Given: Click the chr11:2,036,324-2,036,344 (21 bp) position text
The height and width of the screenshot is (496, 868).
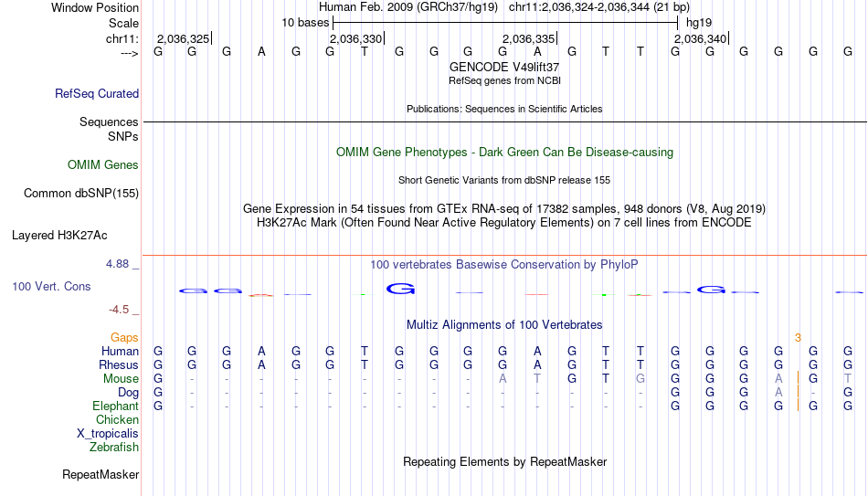Looking at the screenshot, I should click(x=599, y=7).
